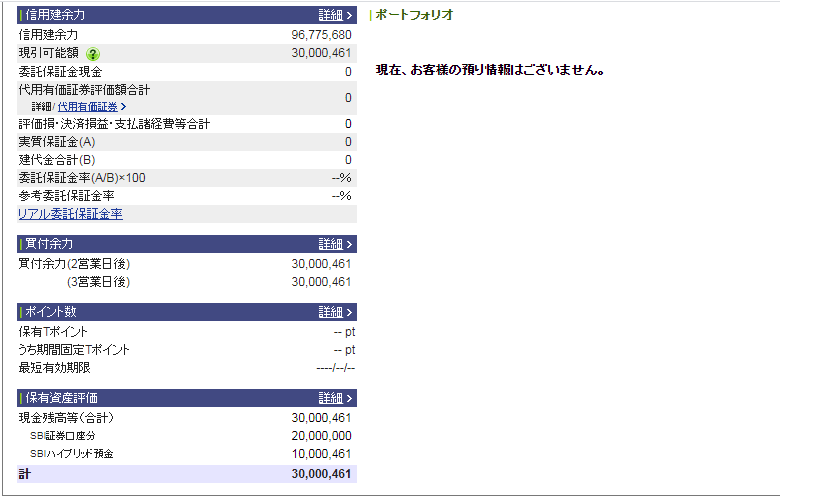Click the SBIハイブリッド預金 row label
Screen dimensions: 819x502
tap(72, 454)
